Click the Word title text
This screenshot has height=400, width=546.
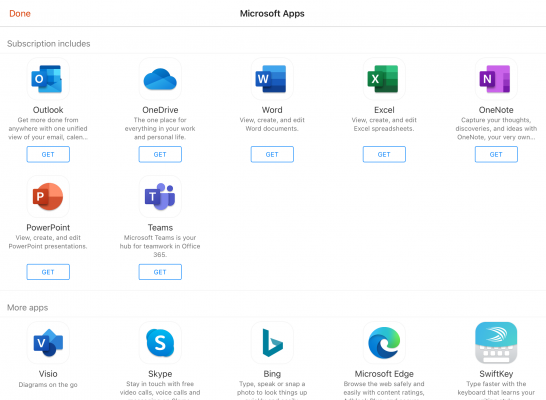[272, 110]
